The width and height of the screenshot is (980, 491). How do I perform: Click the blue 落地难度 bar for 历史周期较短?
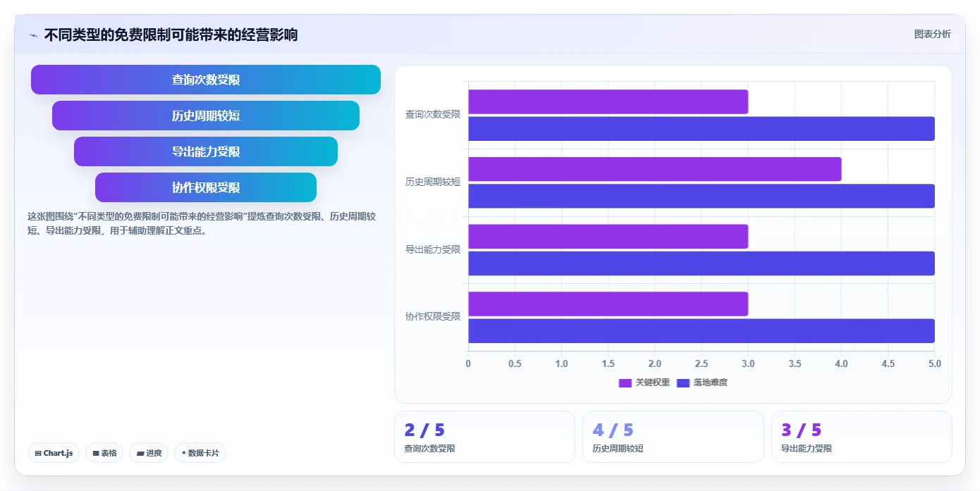click(x=702, y=196)
